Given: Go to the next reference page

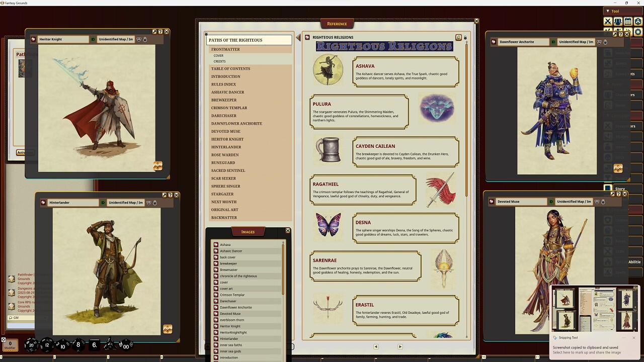Looking at the screenshot, I should click(x=400, y=346).
